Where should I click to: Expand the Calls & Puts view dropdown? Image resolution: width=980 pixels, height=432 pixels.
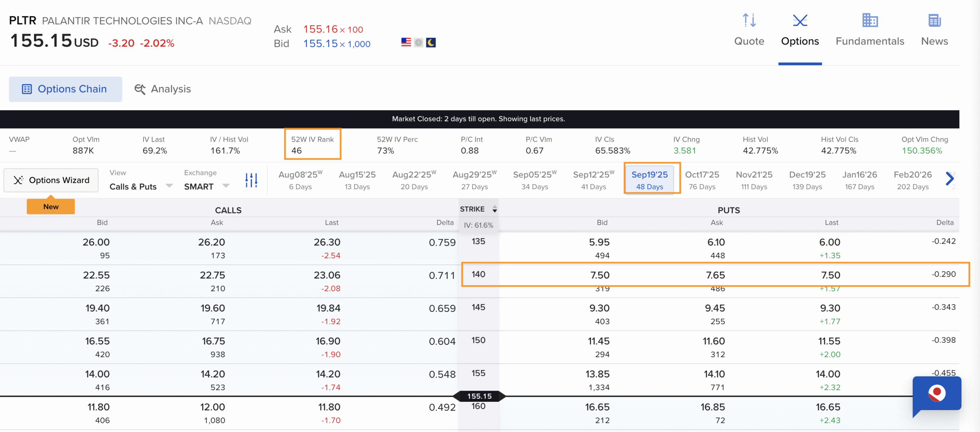[x=141, y=186]
